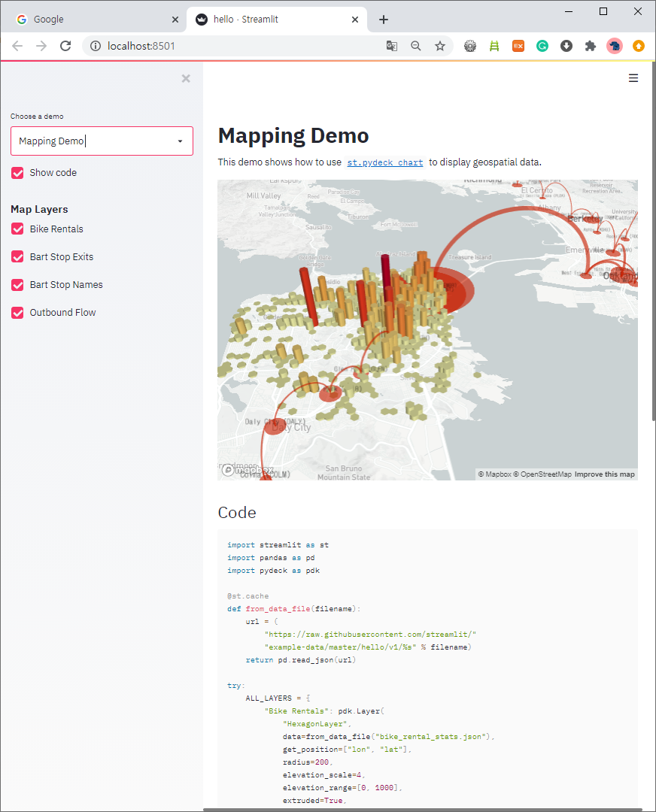
Task: Click the Improve this map link
Action: click(604, 474)
